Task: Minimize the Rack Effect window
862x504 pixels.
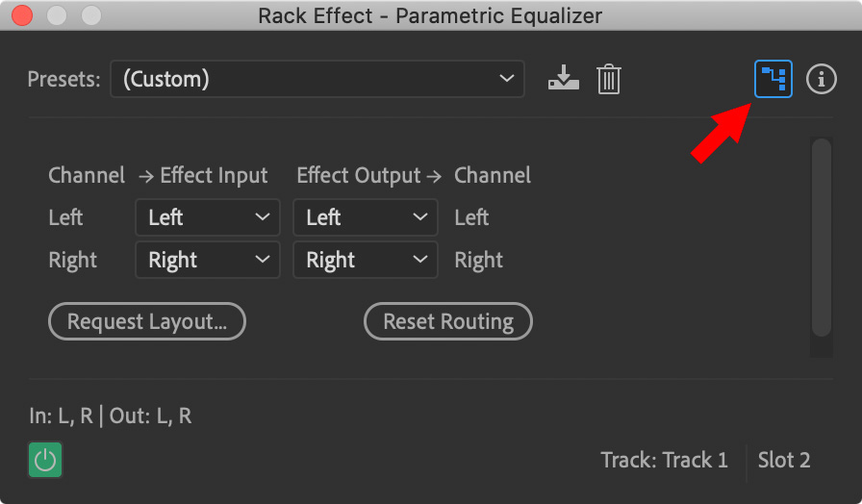Action: point(57,15)
